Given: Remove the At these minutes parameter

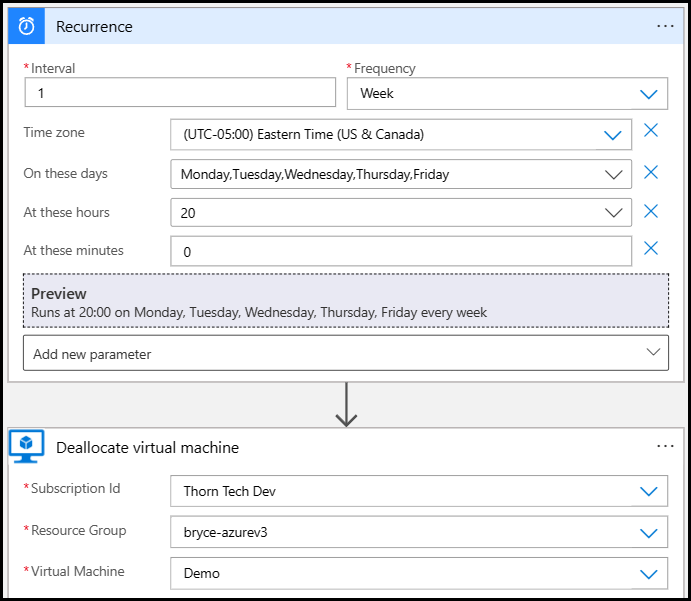Looking at the screenshot, I should [x=651, y=249].
